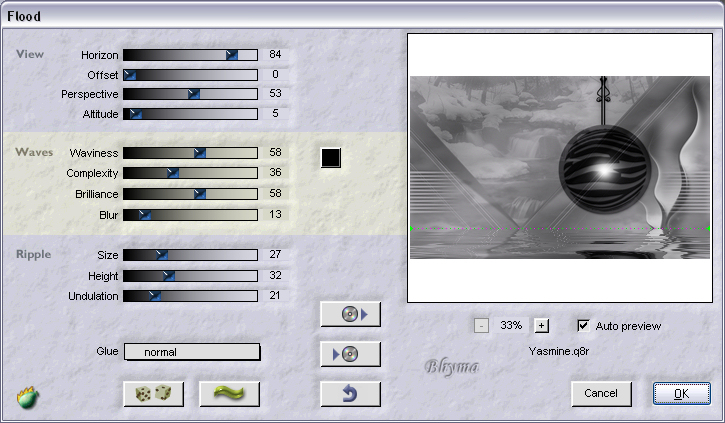725x423 pixels.
Task: Zoom in the preview with plus button
Action: (x=541, y=326)
